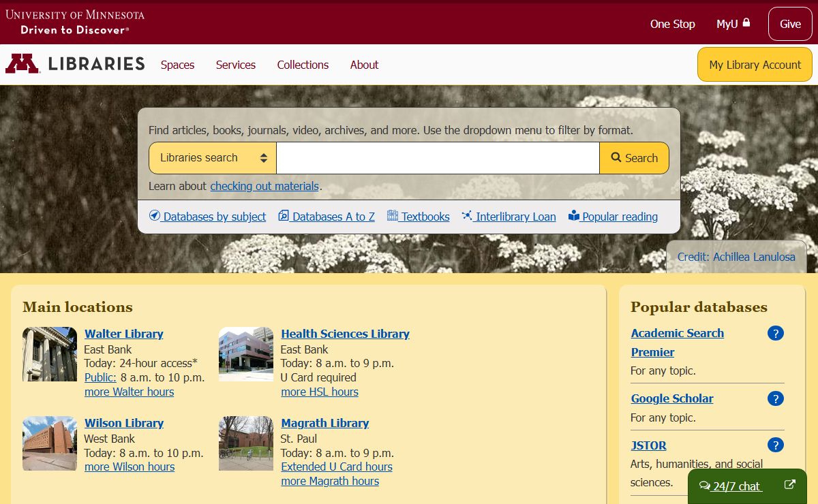Viewport: 818px width, 504px height.
Task: Go to One Stop
Action: click(x=673, y=24)
